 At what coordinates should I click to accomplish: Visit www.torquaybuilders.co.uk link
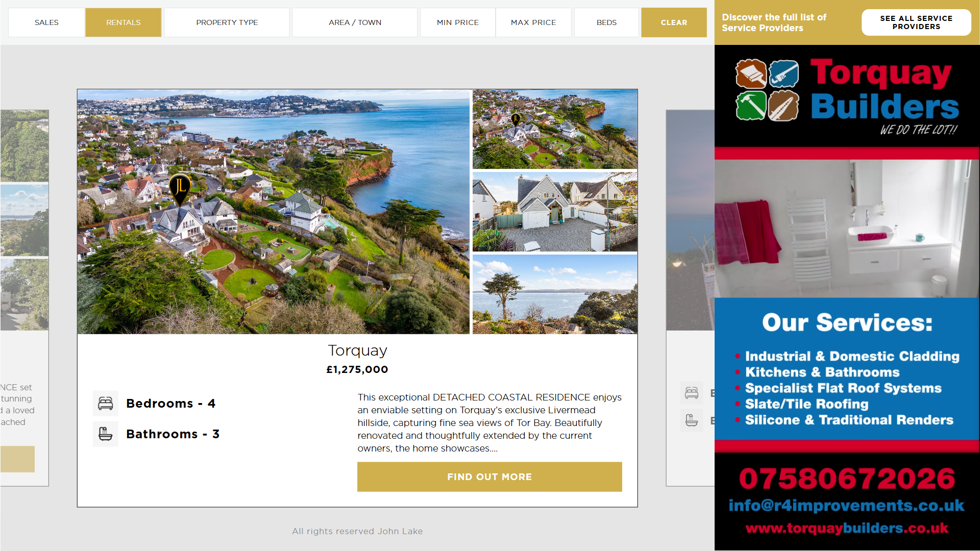[x=847, y=528]
